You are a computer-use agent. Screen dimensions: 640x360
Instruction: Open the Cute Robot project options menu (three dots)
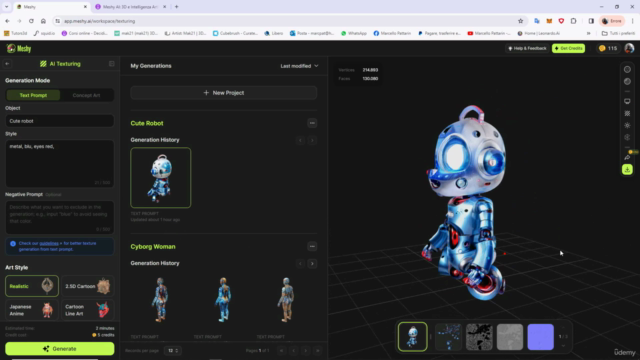(312, 123)
